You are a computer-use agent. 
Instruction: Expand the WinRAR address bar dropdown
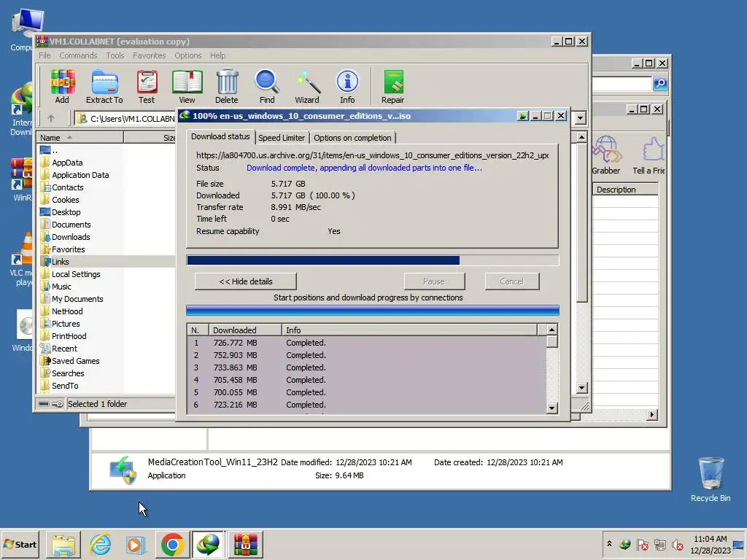[x=580, y=117]
